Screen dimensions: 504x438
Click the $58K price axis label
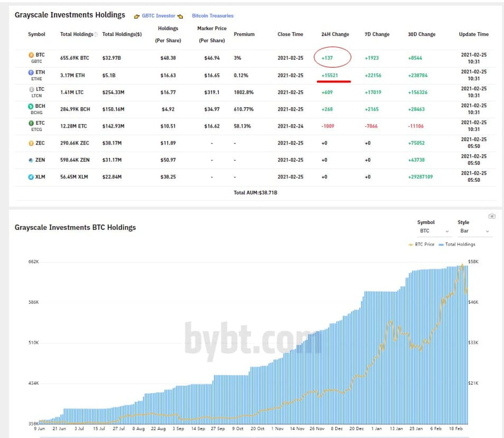(473, 262)
